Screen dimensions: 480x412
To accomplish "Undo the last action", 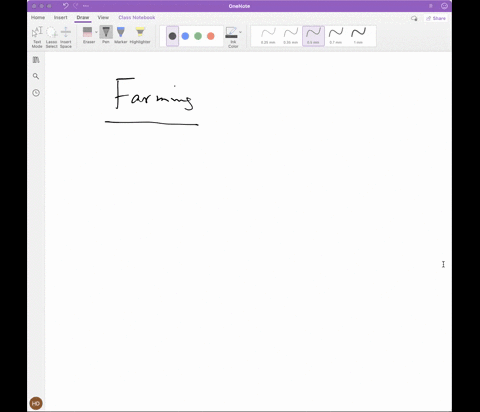I will [x=66, y=6].
